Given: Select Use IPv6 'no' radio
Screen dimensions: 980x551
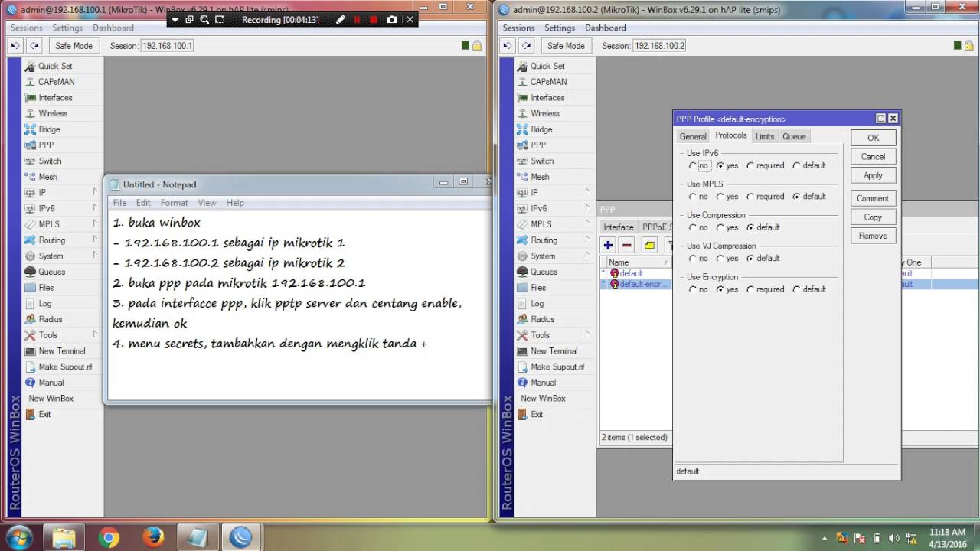Looking at the screenshot, I should point(693,166).
